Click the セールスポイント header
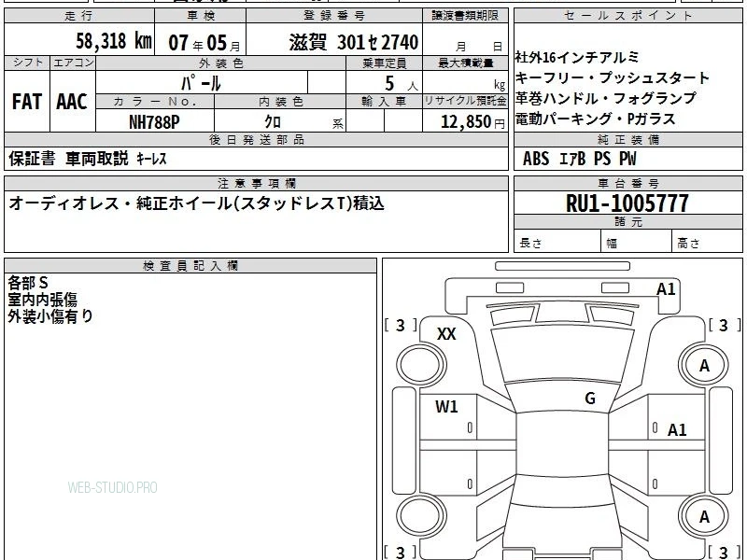Image resolution: width=747 pixels, height=560 pixels. point(627,16)
